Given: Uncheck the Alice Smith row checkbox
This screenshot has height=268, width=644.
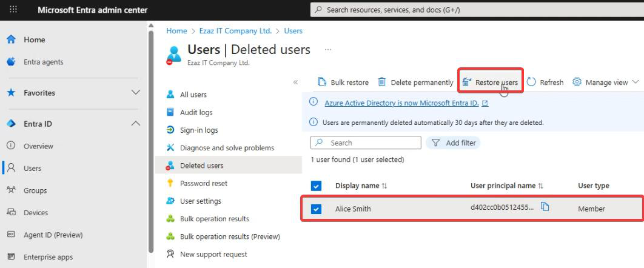Looking at the screenshot, I should tap(316, 209).
